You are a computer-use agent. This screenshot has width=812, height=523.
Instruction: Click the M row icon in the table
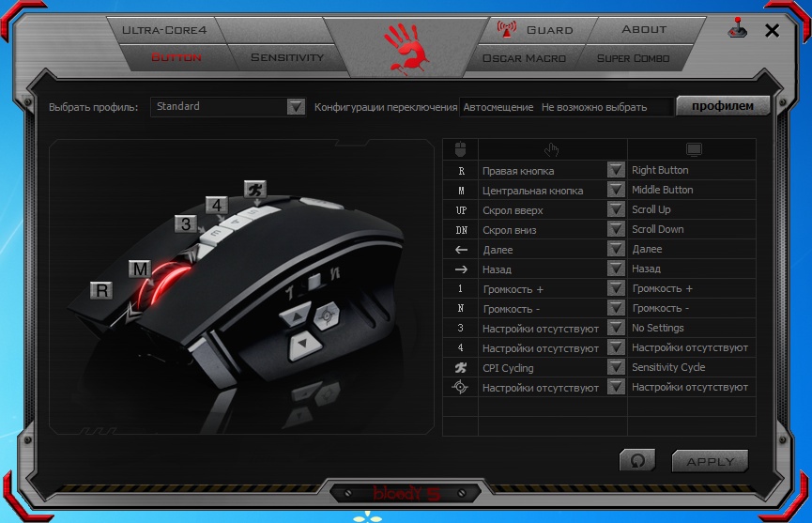click(x=461, y=191)
